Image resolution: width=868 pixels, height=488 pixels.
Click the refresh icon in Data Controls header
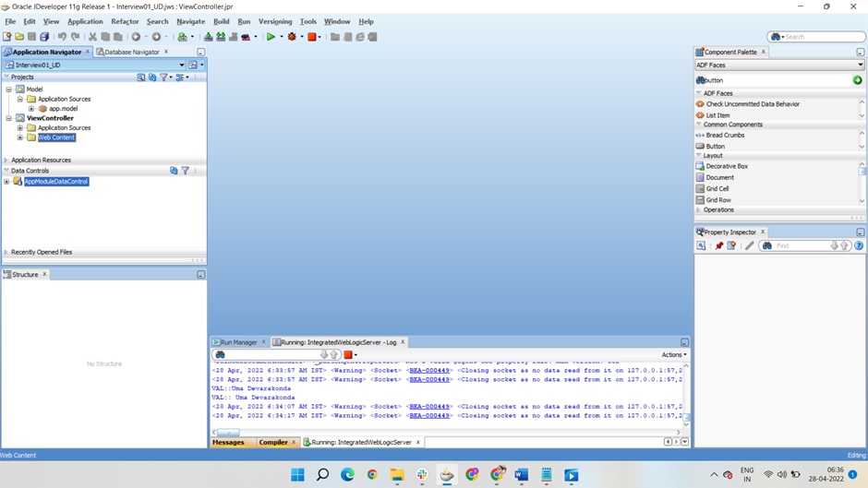174,171
